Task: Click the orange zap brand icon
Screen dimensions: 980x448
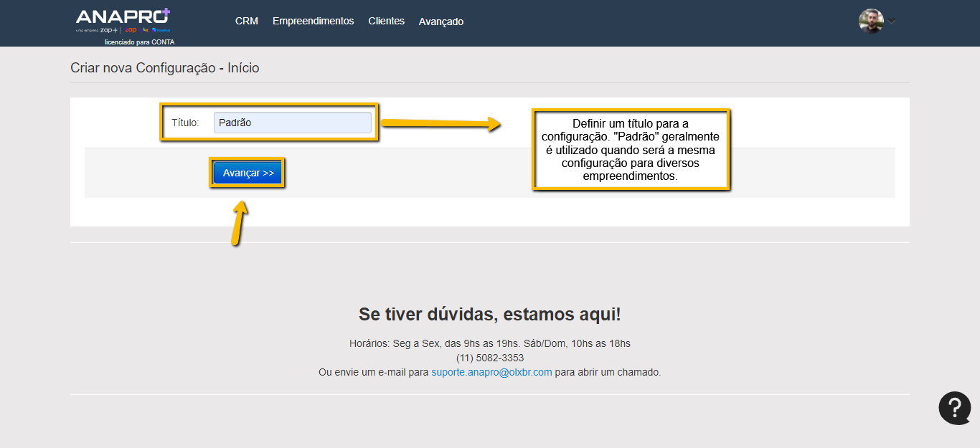Action: [131, 30]
